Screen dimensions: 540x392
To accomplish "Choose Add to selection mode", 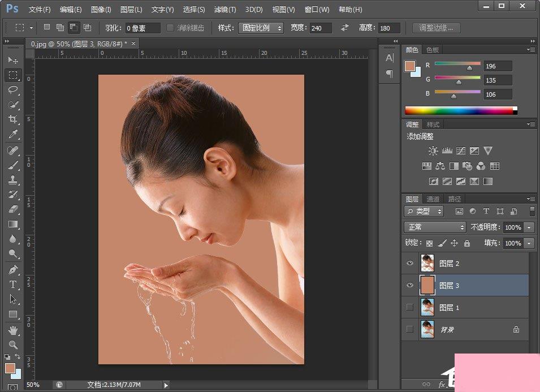I will 61,28.
